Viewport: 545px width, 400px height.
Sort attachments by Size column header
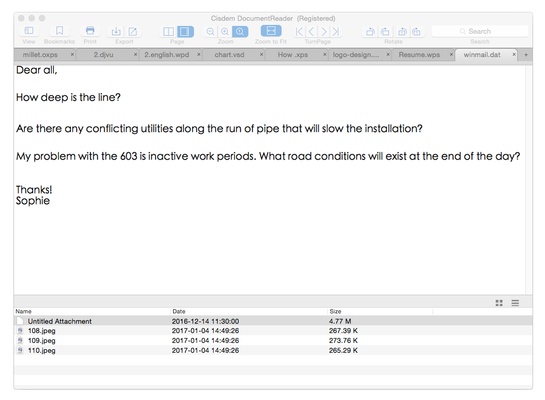tap(380, 311)
